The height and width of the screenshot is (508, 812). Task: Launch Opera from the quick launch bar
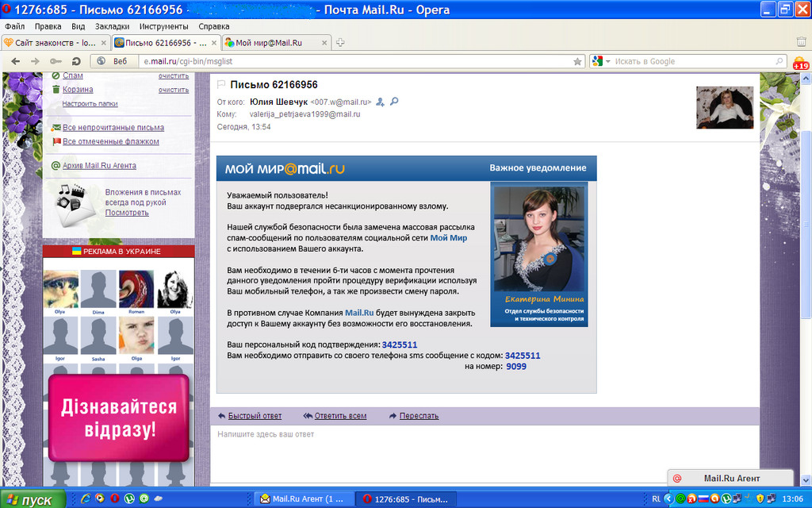[114, 498]
